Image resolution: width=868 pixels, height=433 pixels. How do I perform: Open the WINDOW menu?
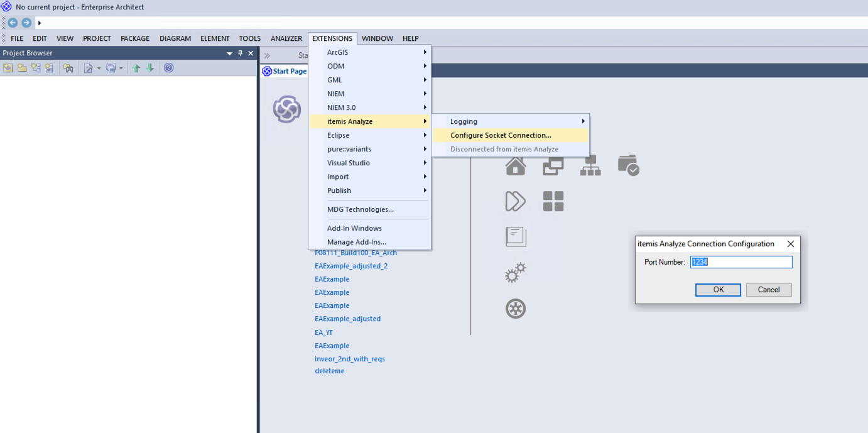pos(377,38)
